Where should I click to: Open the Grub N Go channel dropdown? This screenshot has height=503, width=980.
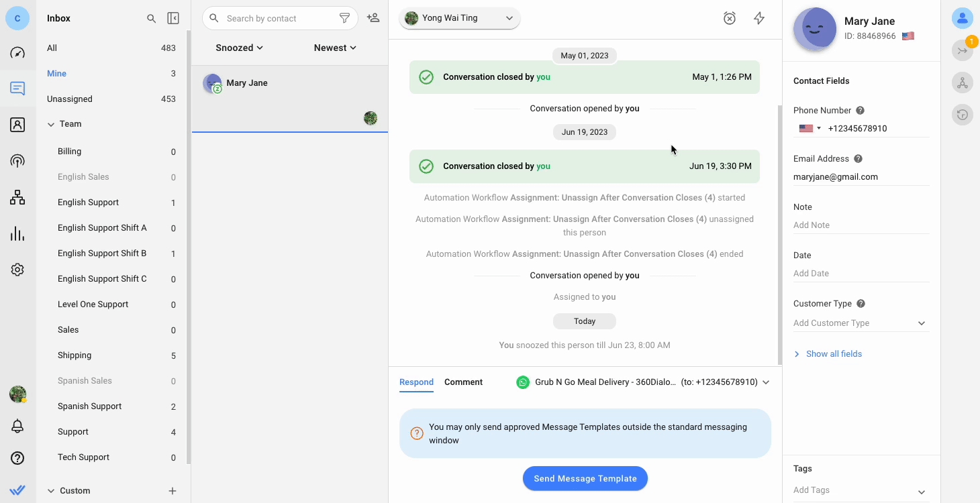[x=642, y=382]
